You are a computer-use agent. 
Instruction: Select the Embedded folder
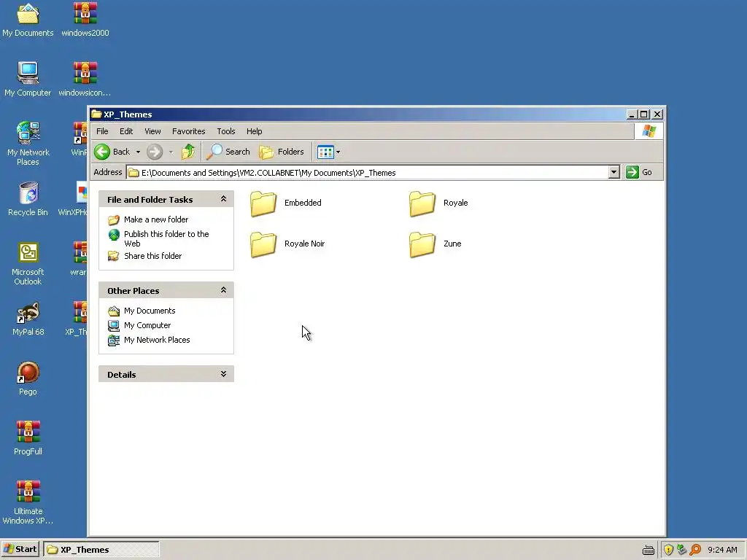(286, 203)
